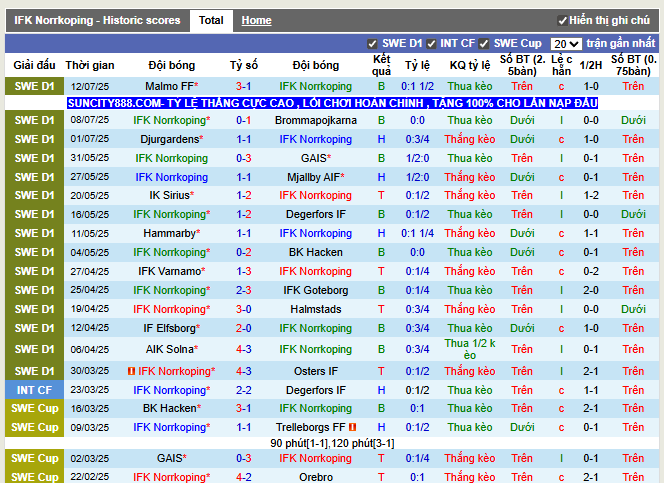Click odds 0:1 1/2 in Malmo FF row
Screen dimensions: 664x483
tap(418, 86)
